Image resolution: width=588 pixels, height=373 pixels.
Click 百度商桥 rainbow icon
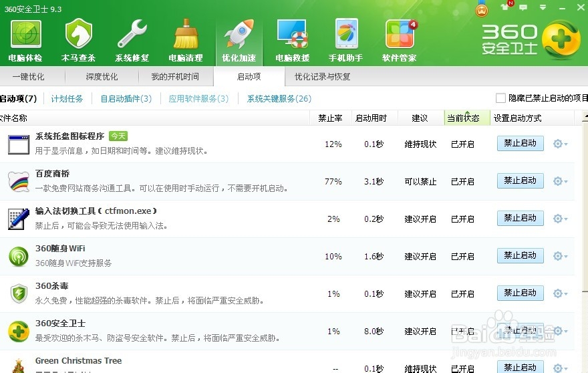click(x=19, y=182)
